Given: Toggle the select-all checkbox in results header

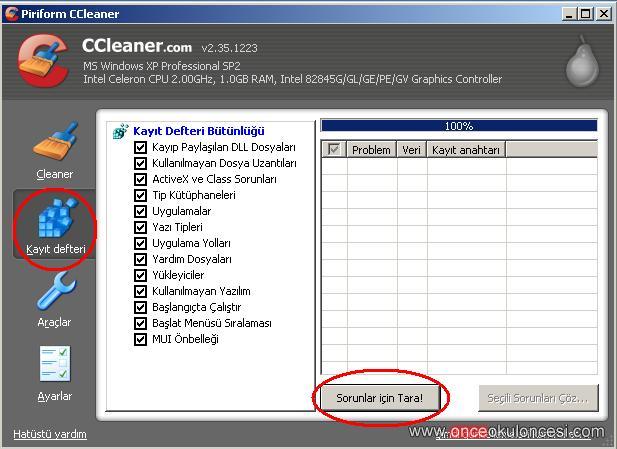Looking at the screenshot, I should [x=334, y=150].
